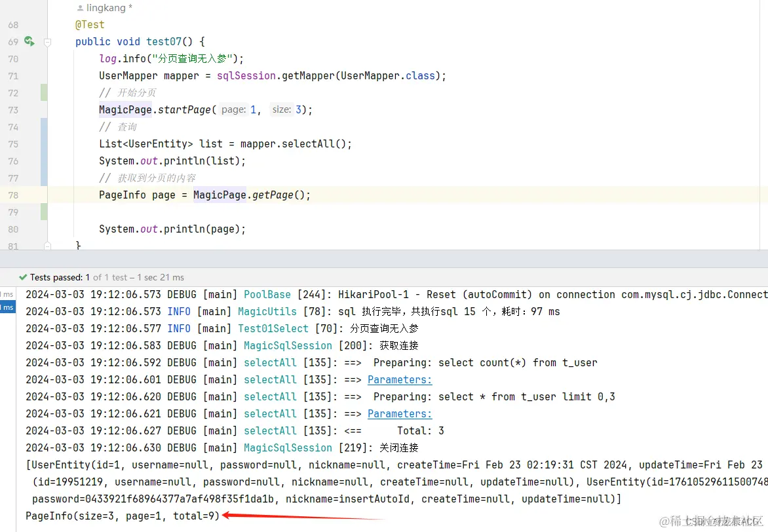Collapse the test07 method with the fold marker

pyautogui.click(x=48, y=42)
